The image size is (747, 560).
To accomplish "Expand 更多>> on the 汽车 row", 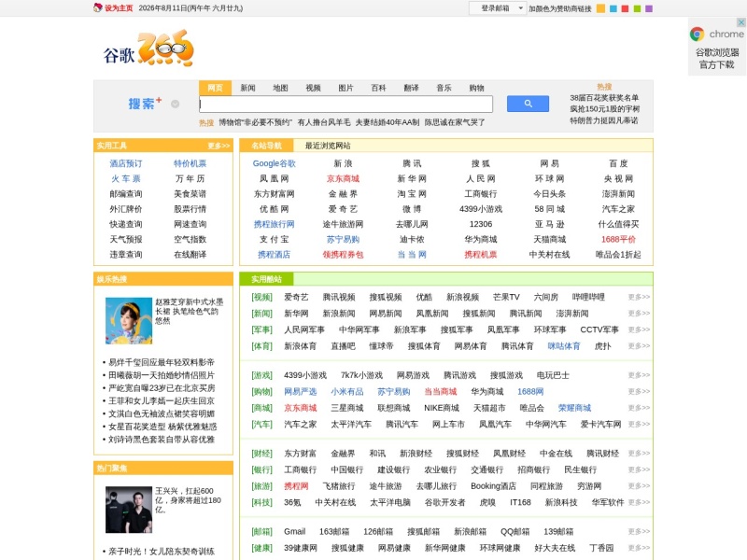I will 639,424.
